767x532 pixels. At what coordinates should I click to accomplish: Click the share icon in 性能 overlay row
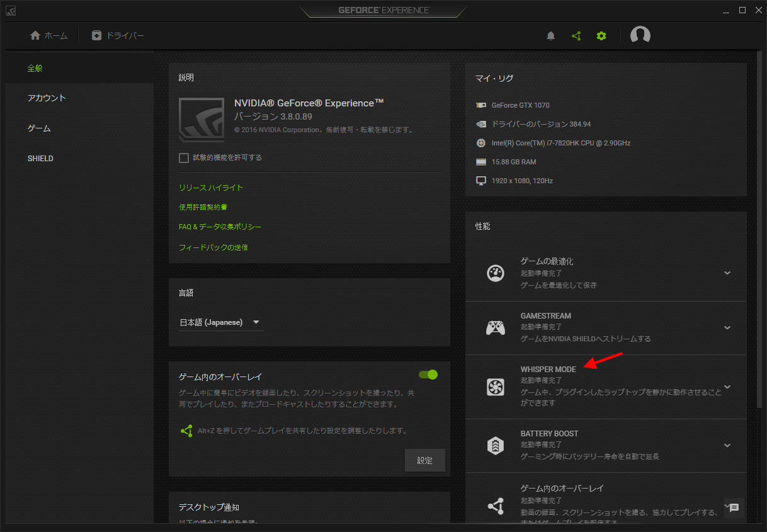(x=496, y=506)
